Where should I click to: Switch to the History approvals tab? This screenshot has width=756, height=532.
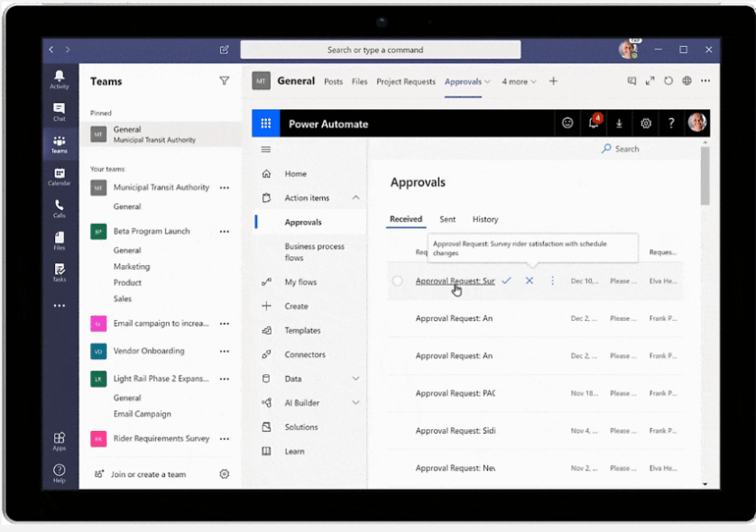pyautogui.click(x=485, y=219)
